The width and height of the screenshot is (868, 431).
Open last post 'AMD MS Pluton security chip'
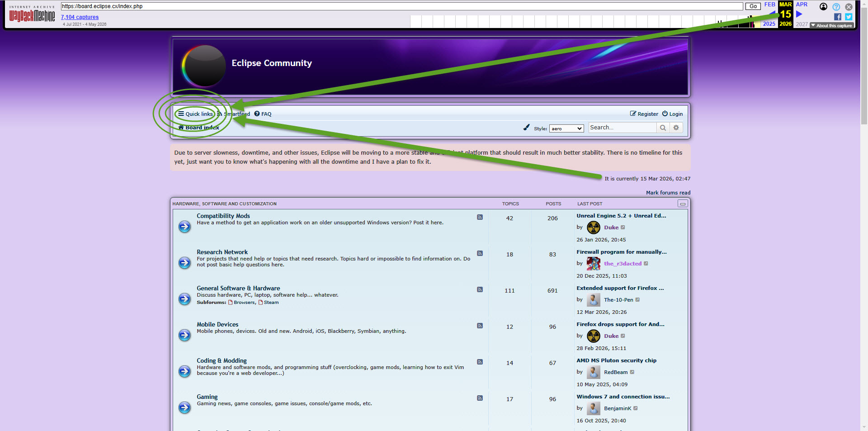(x=617, y=360)
